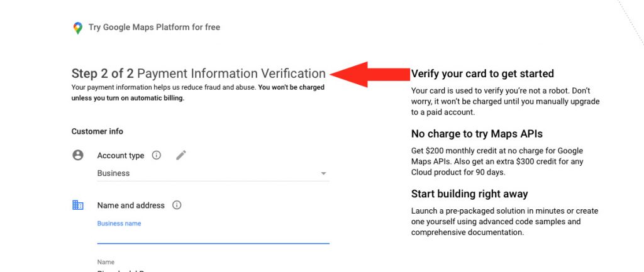The width and height of the screenshot is (644, 272).
Task: Click the blue building icon
Action: pyautogui.click(x=77, y=205)
